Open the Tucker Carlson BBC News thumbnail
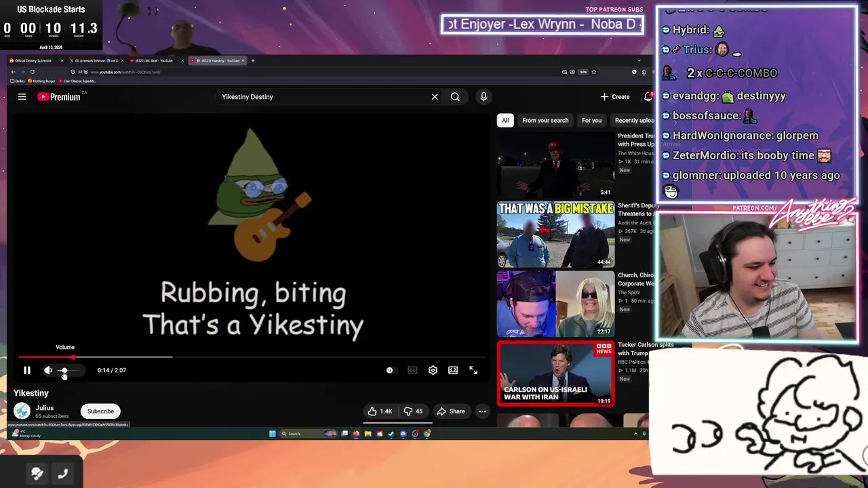 tap(555, 373)
